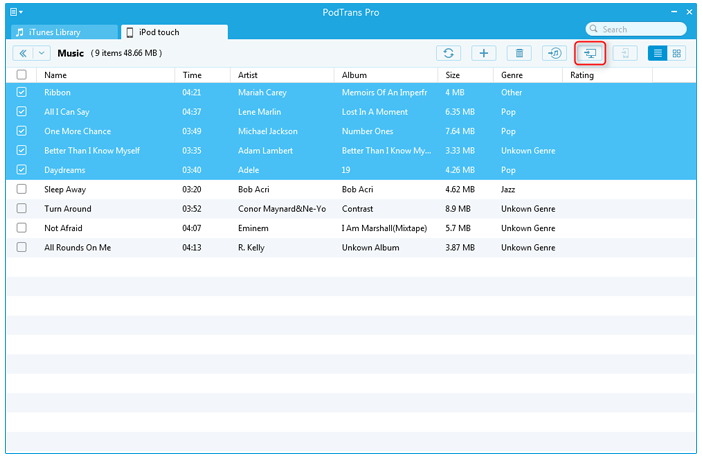Click the plus add-music icon
702x456 pixels.
pos(484,53)
